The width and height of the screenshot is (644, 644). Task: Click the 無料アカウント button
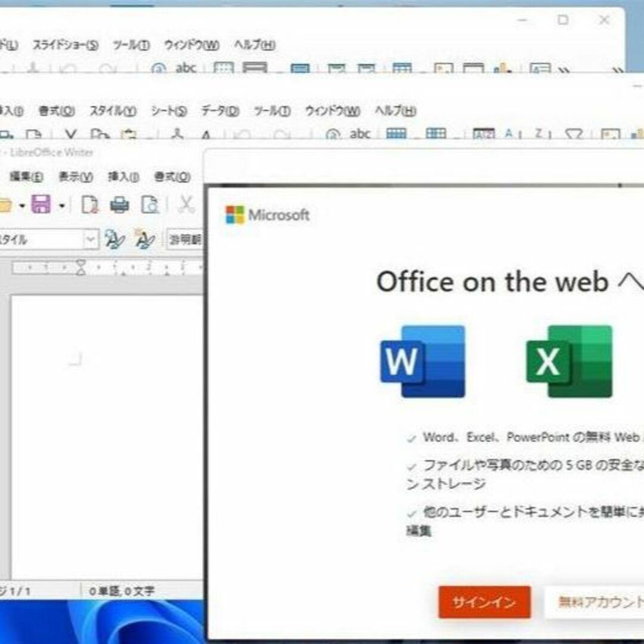(x=595, y=602)
